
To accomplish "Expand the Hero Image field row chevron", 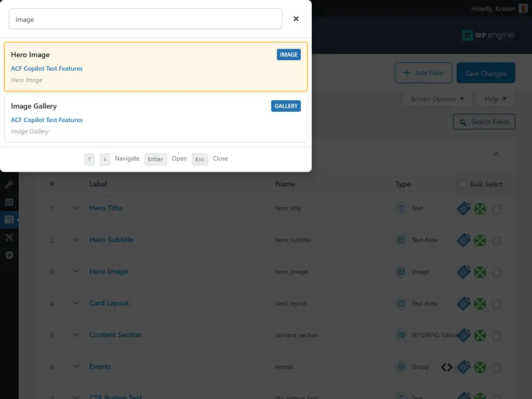I will [76, 272].
